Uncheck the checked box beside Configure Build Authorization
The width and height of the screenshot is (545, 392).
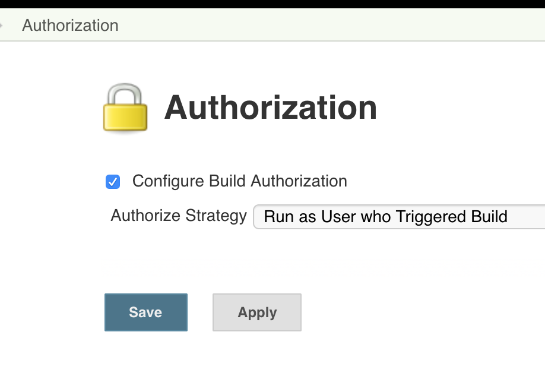(113, 182)
